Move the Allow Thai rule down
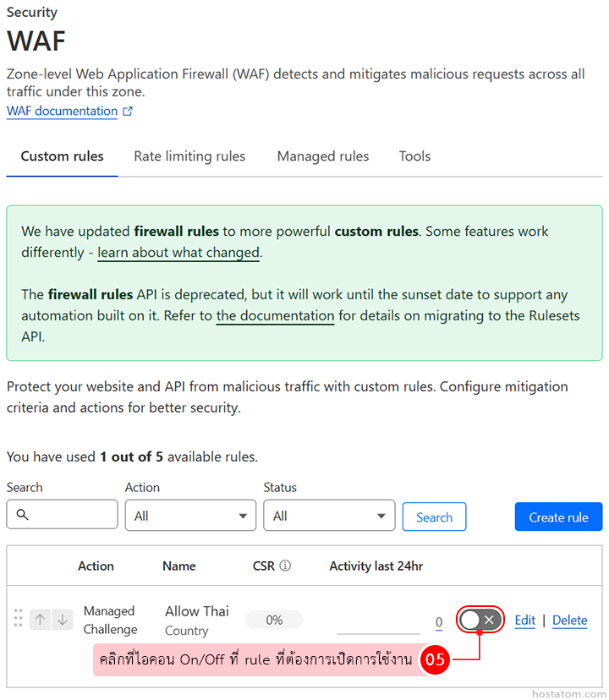The height and width of the screenshot is (700, 609). [x=63, y=620]
